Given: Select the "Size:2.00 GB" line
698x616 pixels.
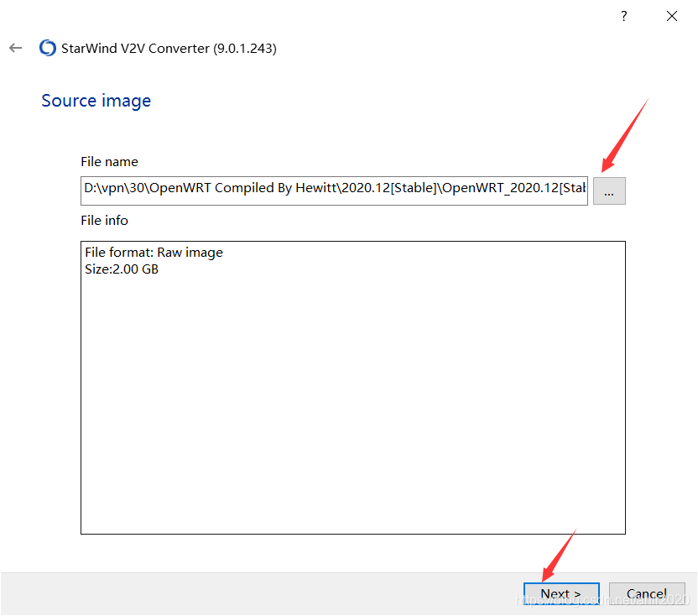Looking at the screenshot, I should coord(122,269).
